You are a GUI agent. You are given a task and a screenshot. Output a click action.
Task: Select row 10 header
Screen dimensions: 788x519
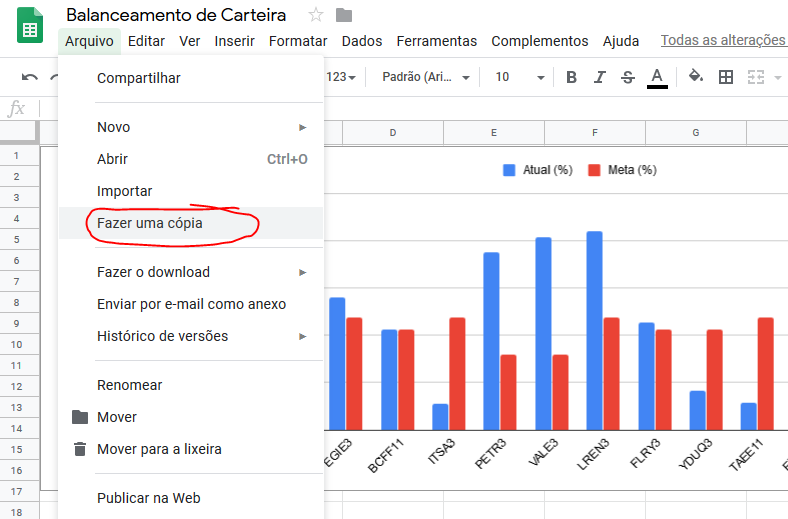pos(19,344)
